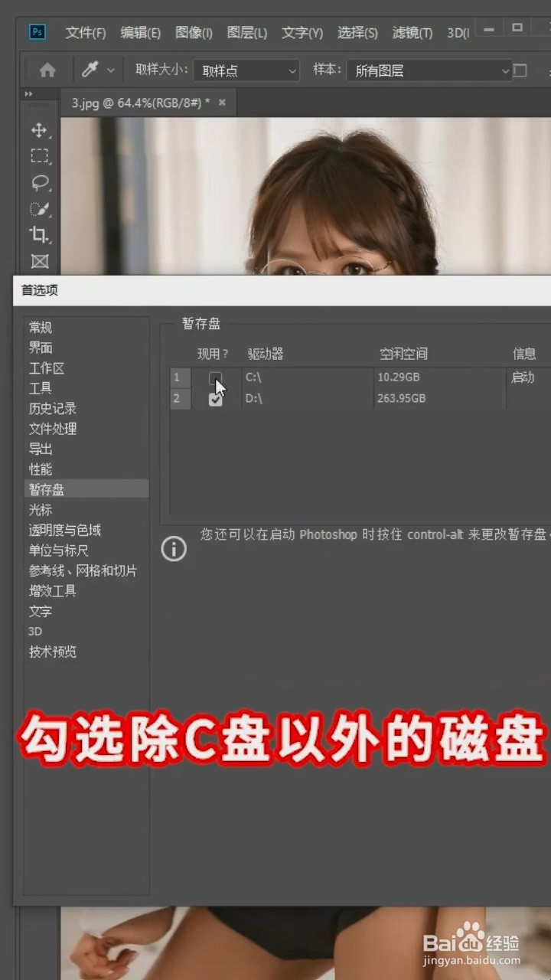This screenshot has width=551, height=980.
Task: Select 文字 in Preferences list
Action: 41,611
